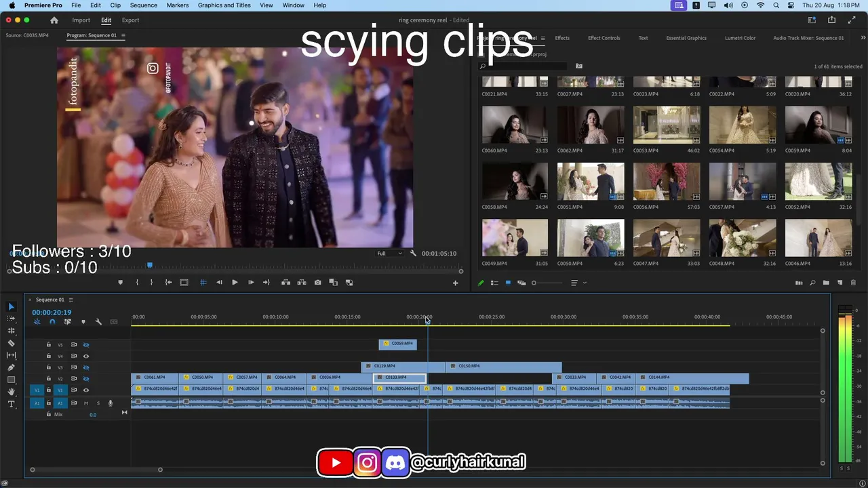Toggle V2 track output eye
Viewport: 868px width, 488px height.
(x=86, y=379)
